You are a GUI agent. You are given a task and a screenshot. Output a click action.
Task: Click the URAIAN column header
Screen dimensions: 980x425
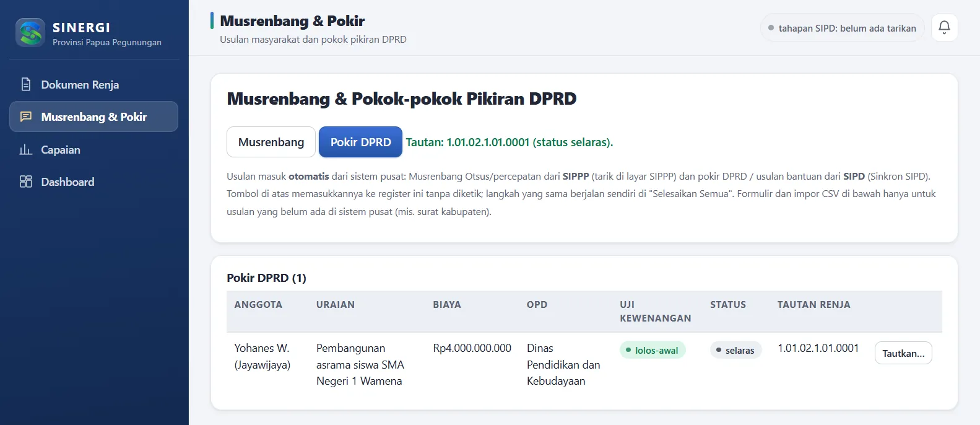tap(336, 305)
